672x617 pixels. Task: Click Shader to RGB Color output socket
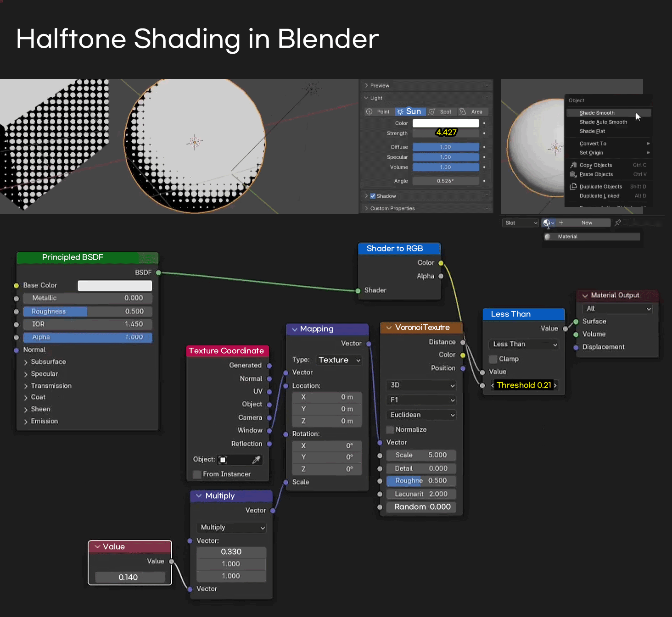(441, 263)
